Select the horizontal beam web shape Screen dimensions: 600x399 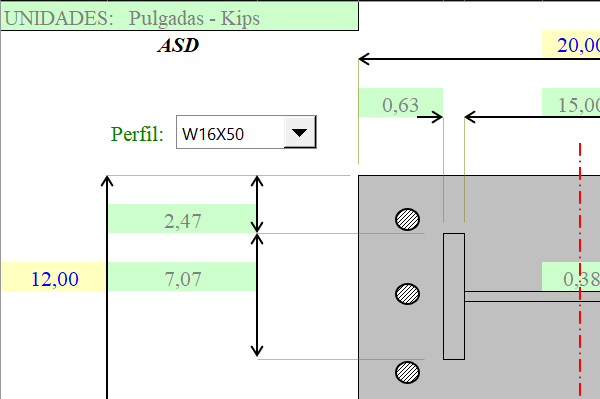click(532, 296)
